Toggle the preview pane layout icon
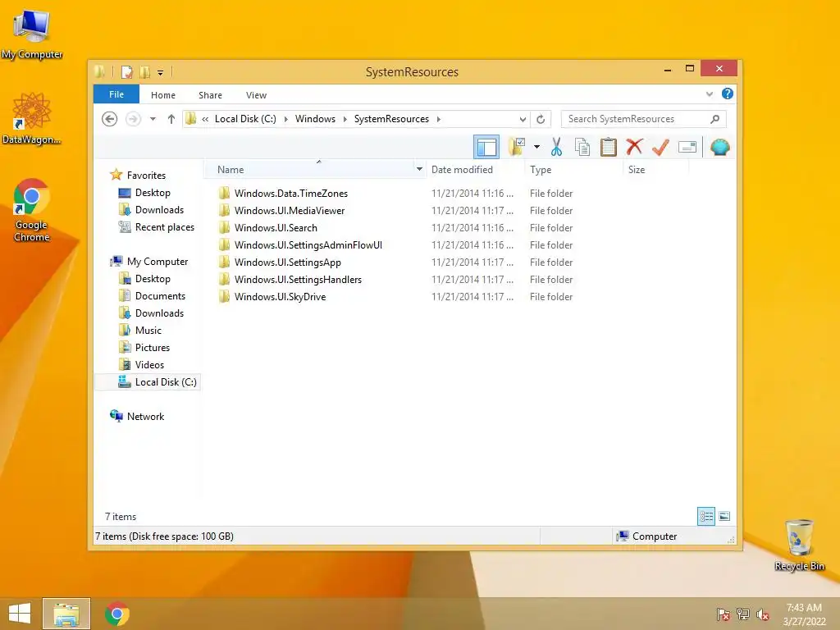 486,147
